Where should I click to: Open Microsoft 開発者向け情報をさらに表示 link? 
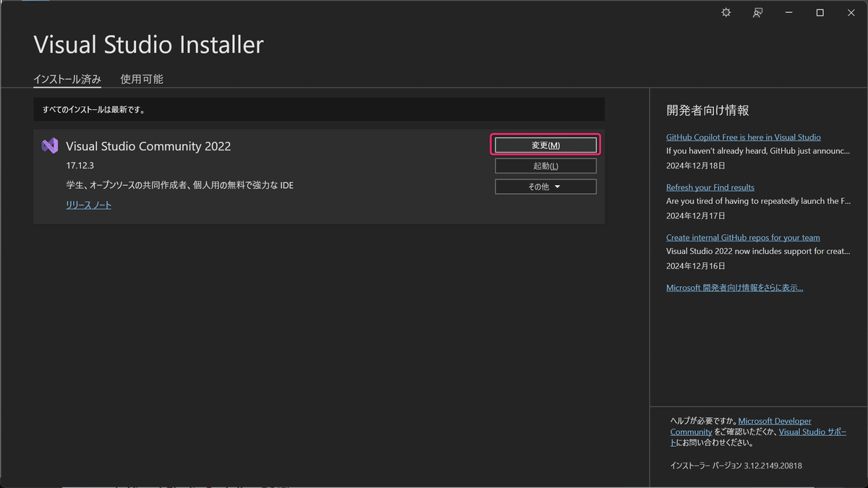pyautogui.click(x=734, y=288)
